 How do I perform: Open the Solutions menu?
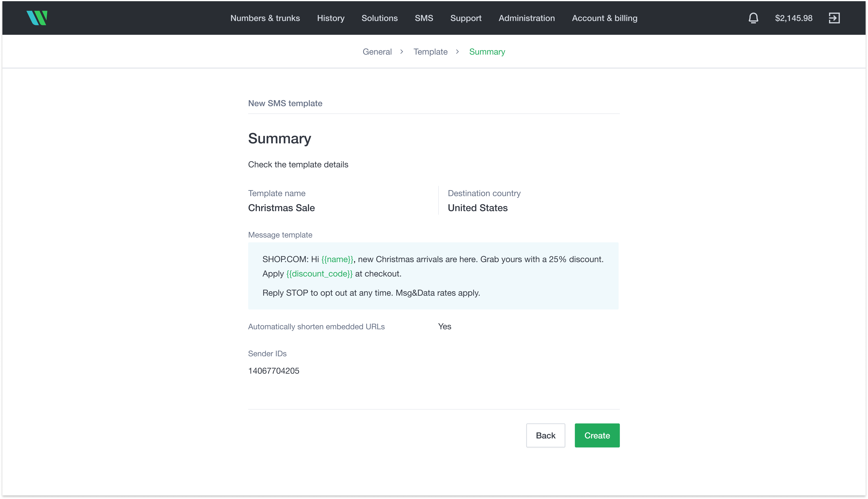click(x=380, y=18)
